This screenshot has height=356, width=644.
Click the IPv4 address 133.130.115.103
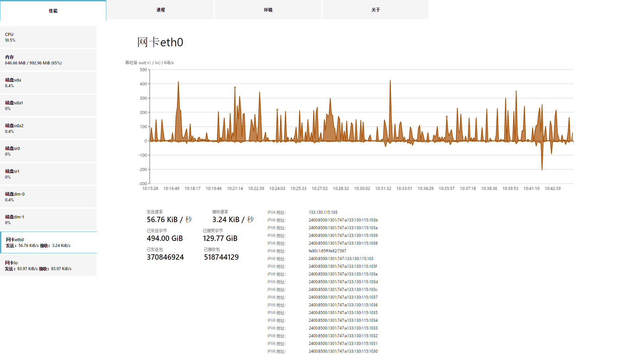(x=323, y=212)
